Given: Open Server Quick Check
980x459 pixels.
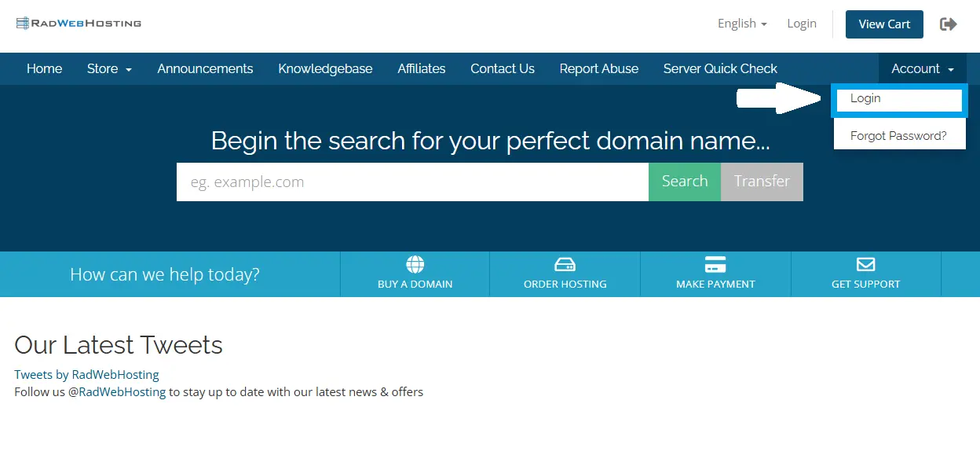Looking at the screenshot, I should point(720,69).
